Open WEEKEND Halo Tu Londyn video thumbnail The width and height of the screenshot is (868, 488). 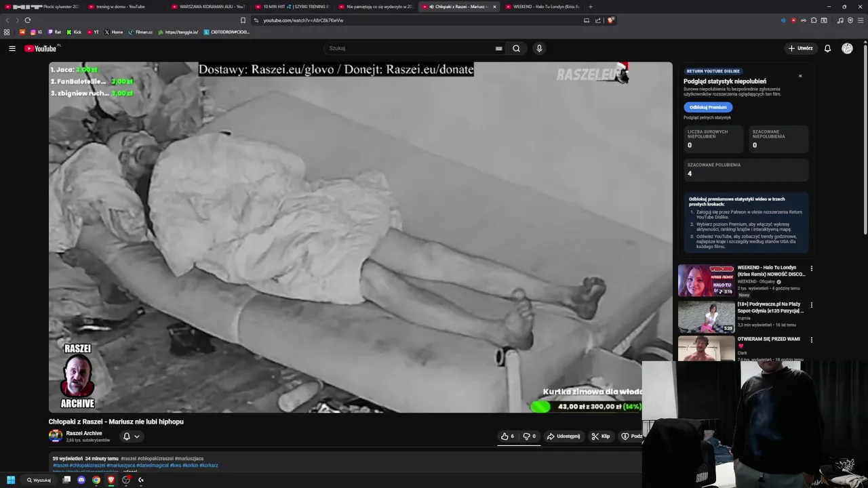click(706, 281)
